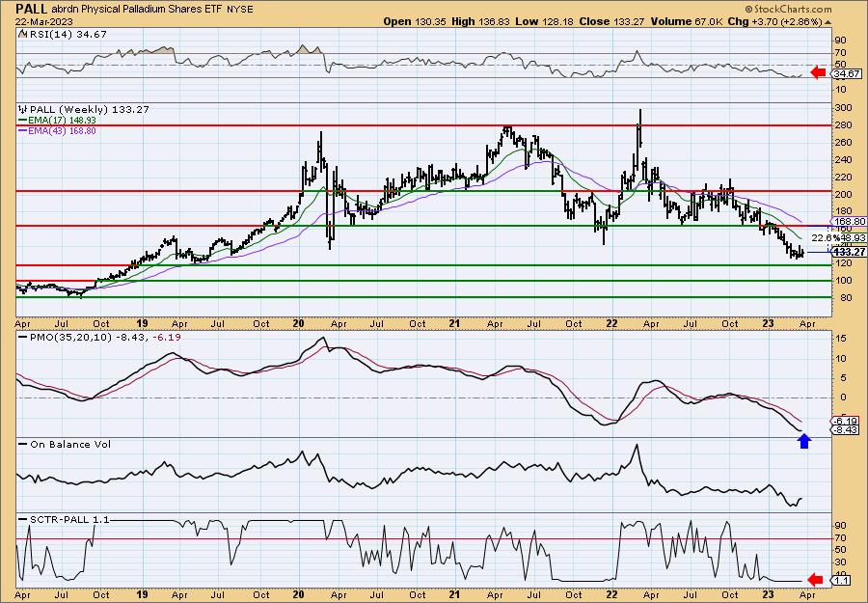Click the 22.6% distance label near the price axis
The height and width of the screenshot is (603, 868).
[x=825, y=237]
